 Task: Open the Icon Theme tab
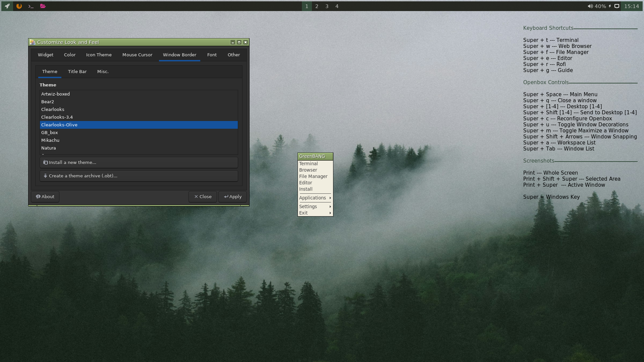99,55
